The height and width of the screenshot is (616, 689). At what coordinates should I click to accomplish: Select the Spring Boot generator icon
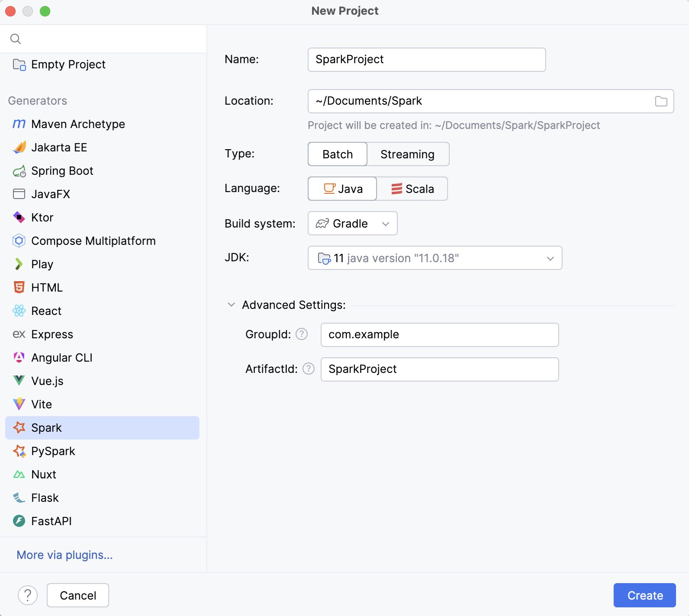pos(19,171)
